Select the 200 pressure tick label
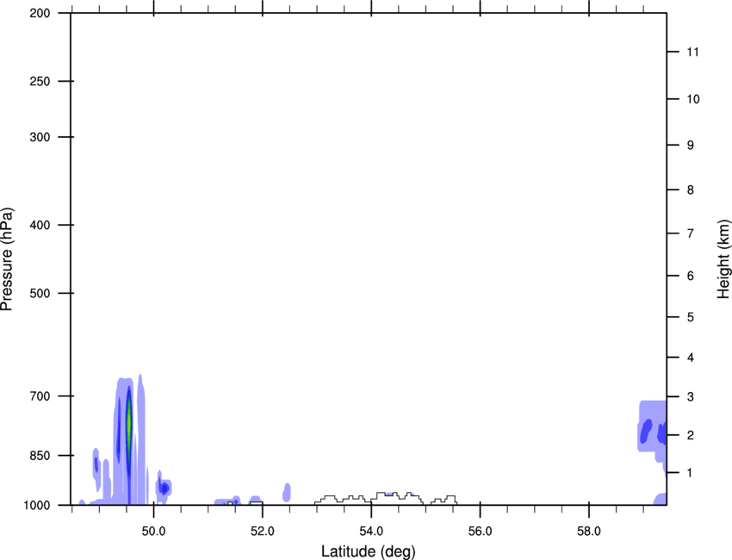 click(x=40, y=14)
